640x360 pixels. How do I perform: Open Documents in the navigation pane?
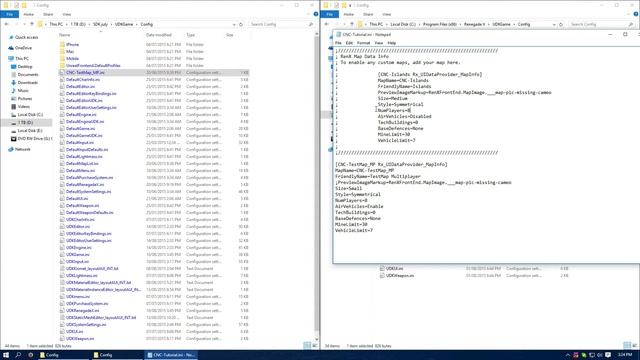point(28,75)
